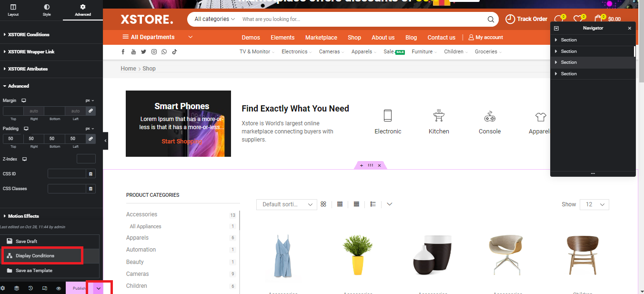
Task: Open Save Options arrow beside Publish
Action: click(99, 288)
